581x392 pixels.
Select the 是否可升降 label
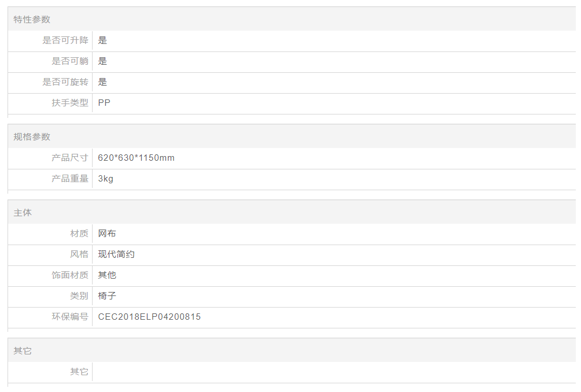coord(65,40)
